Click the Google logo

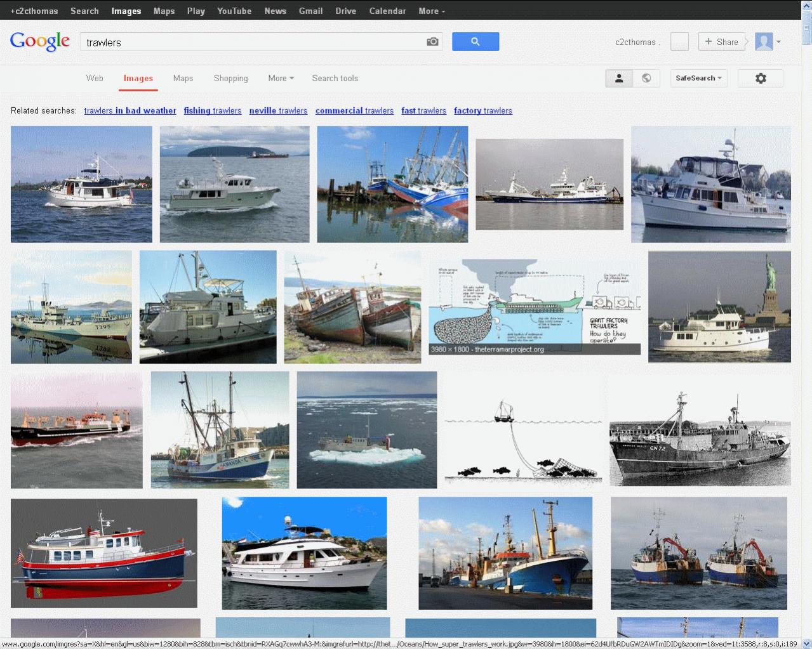(x=40, y=41)
